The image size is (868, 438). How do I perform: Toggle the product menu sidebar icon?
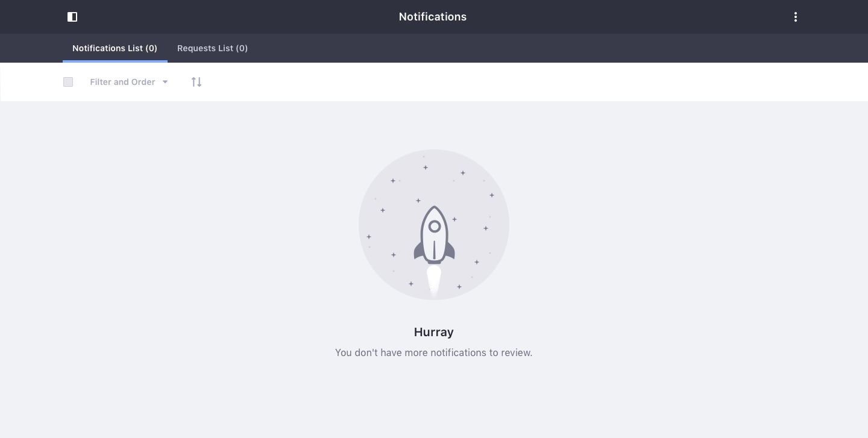[x=72, y=17]
